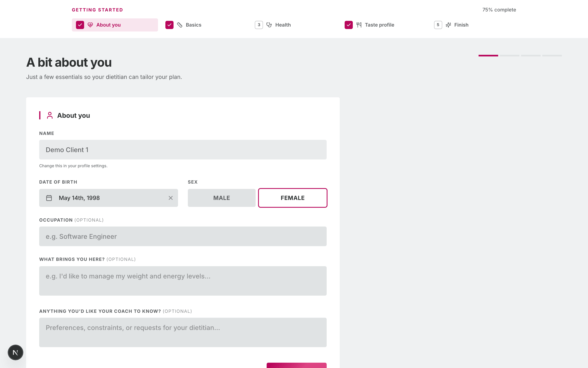
Task: Click the Taste profile step checkmark
Action: pyautogui.click(x=349, y=25)
